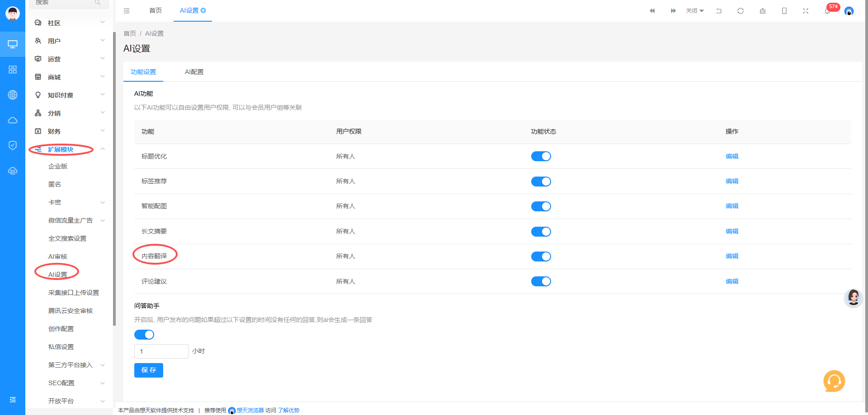Open the cloud icon in blue sidebar
This screenshot has width=868, height=415.
[x=13, y=120]
